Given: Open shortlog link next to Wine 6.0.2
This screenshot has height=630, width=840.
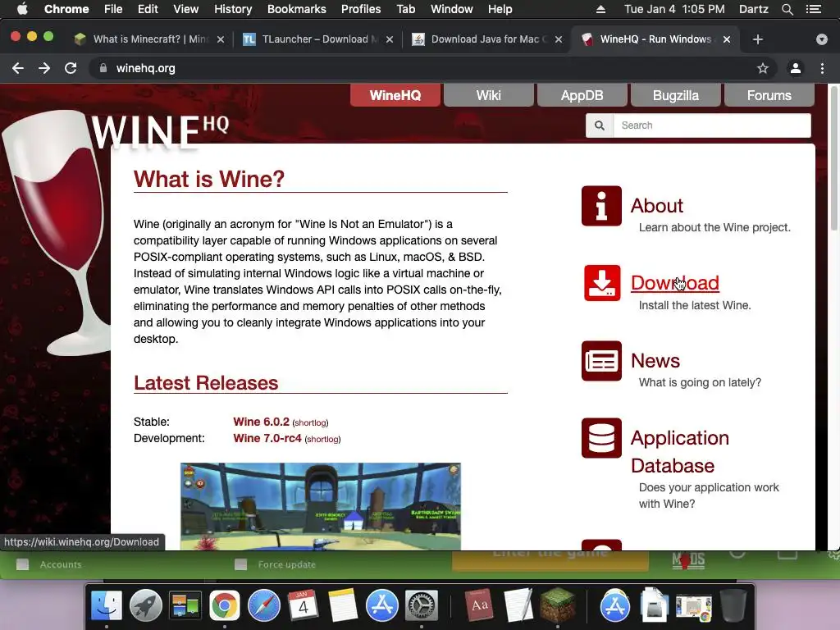Looking at the screenshot, I should [310, 422].
